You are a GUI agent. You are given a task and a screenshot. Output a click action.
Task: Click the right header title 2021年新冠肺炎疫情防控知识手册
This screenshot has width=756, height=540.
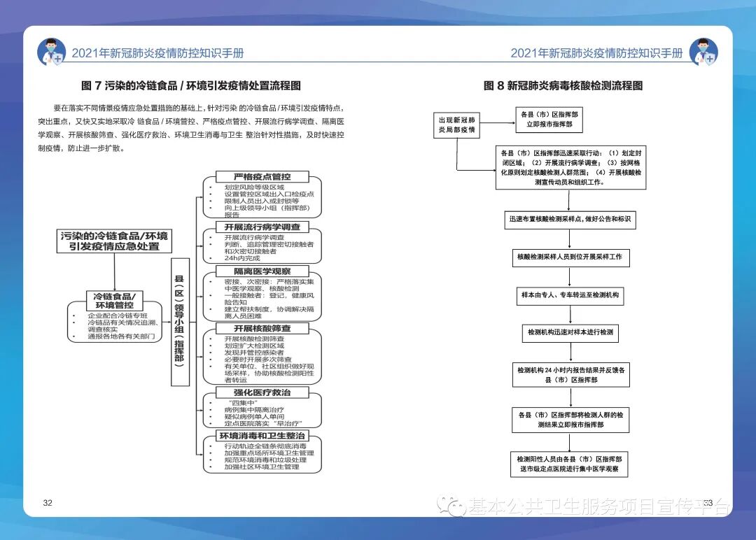coord(596,53)
